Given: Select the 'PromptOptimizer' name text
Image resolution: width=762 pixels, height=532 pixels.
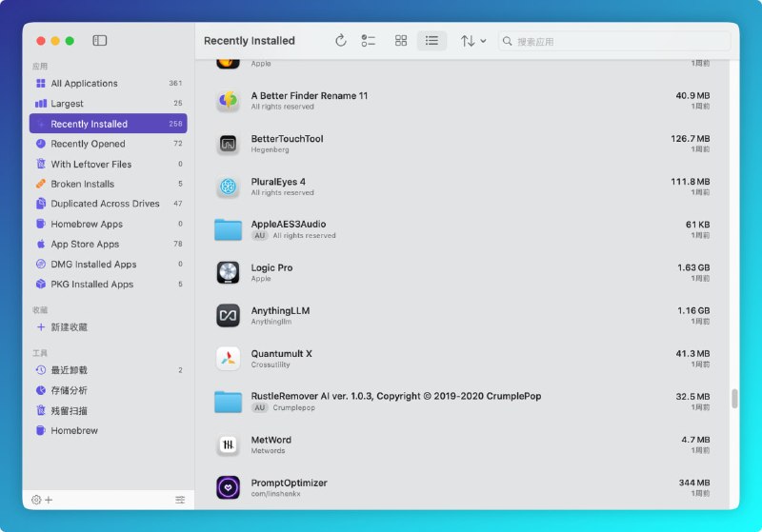Looking at the screenshot, I should pos(289,483).
